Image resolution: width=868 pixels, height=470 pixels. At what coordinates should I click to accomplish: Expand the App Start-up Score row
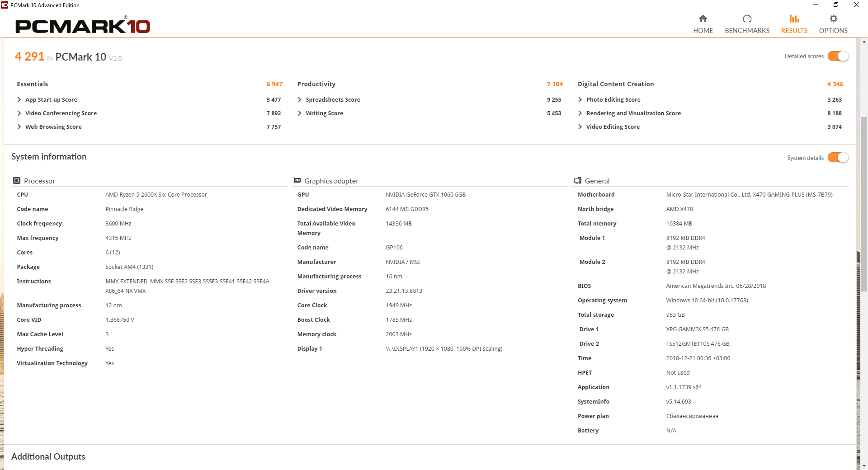click(x=19, y=99)
